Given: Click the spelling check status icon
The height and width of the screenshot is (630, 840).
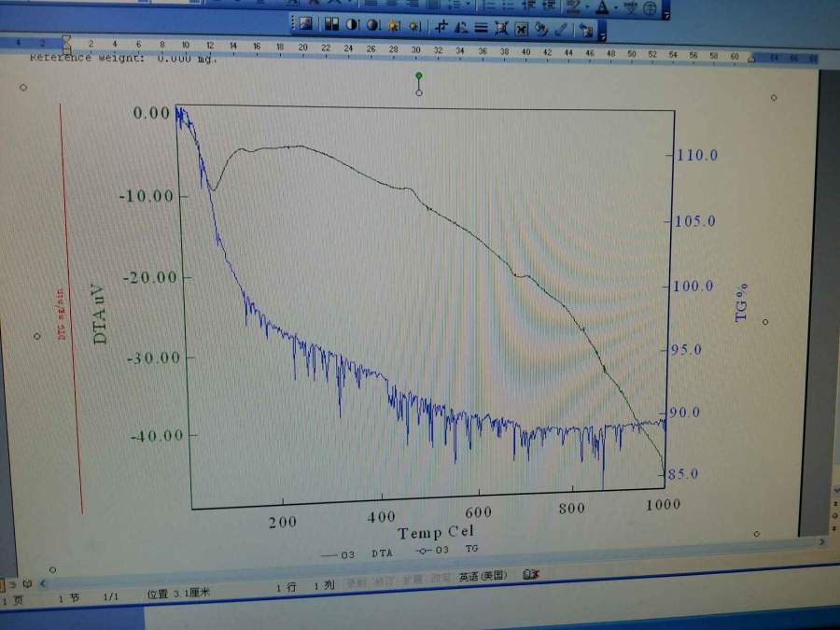Looking at the screenshot, I should [530, 574].
